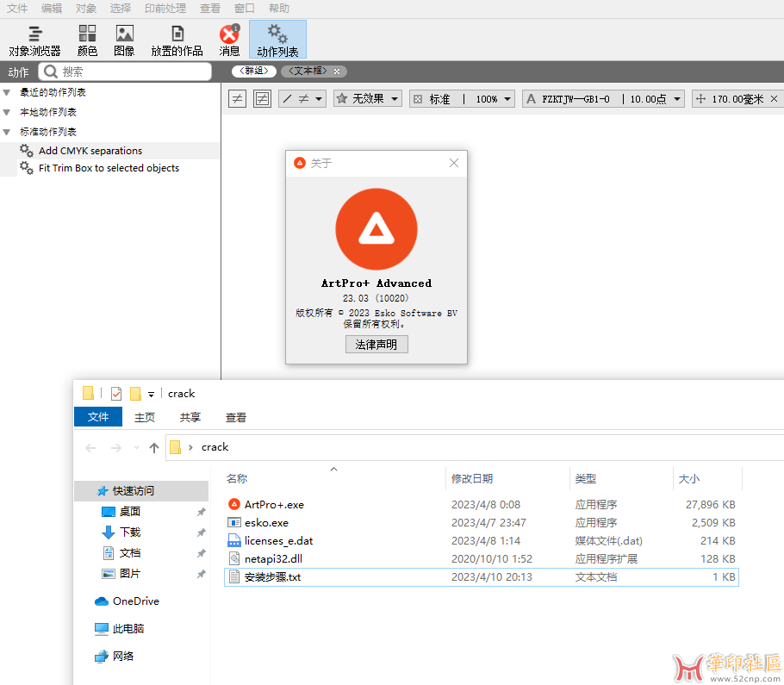Image resolution: width=784 pixels, height=685 pixels.
Task: Open 图片 in navigation pane
Action: point(130,574)
